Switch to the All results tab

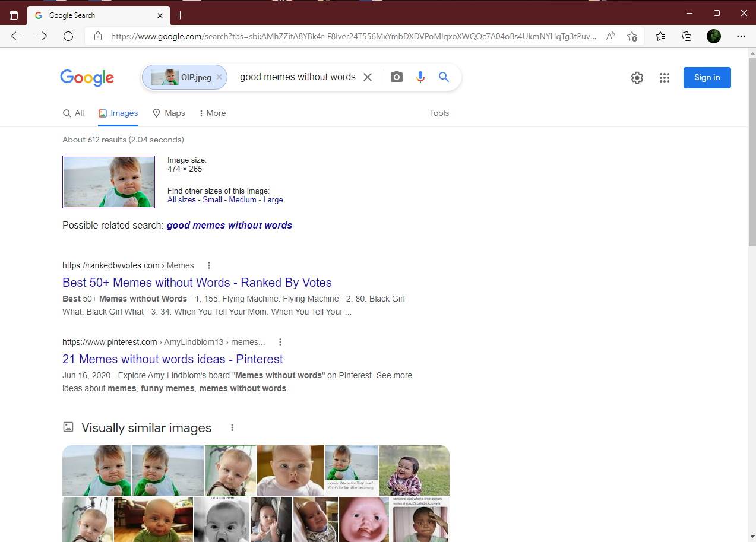point(74,113)
